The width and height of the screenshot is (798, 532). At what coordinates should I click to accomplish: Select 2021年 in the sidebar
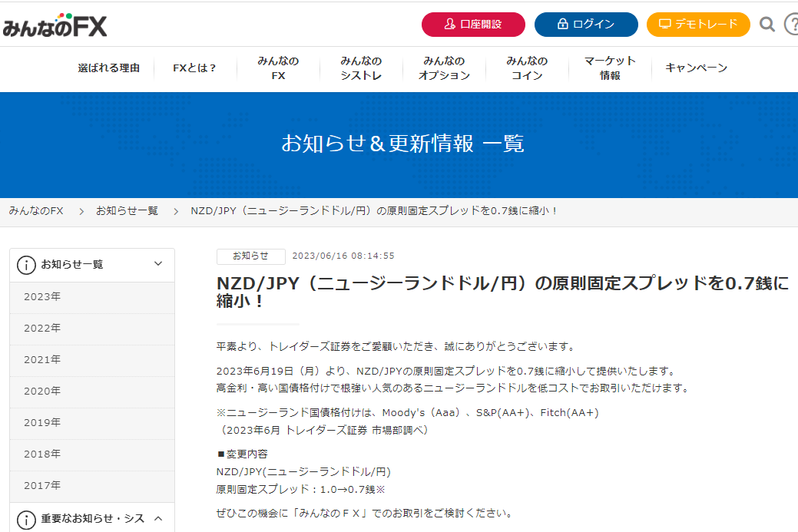click(92, 360)
